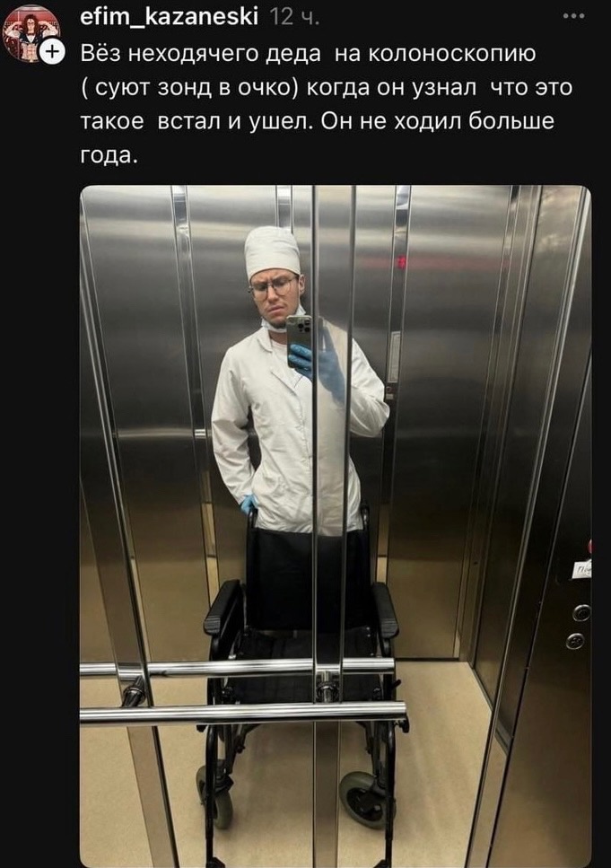Screen dimensions: 611x868
Task: Click the lower round elevator button
Action: [576, 641]
